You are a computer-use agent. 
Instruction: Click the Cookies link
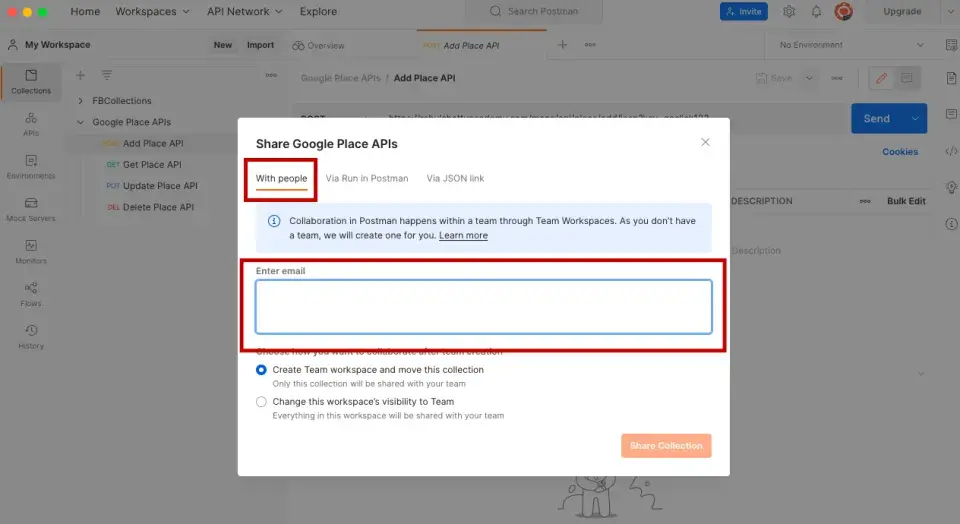point(900,152)
